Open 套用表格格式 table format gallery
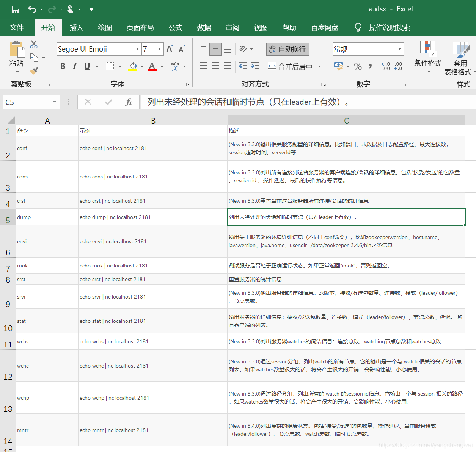This screenshot has height=452, width=476. (460, 58)
